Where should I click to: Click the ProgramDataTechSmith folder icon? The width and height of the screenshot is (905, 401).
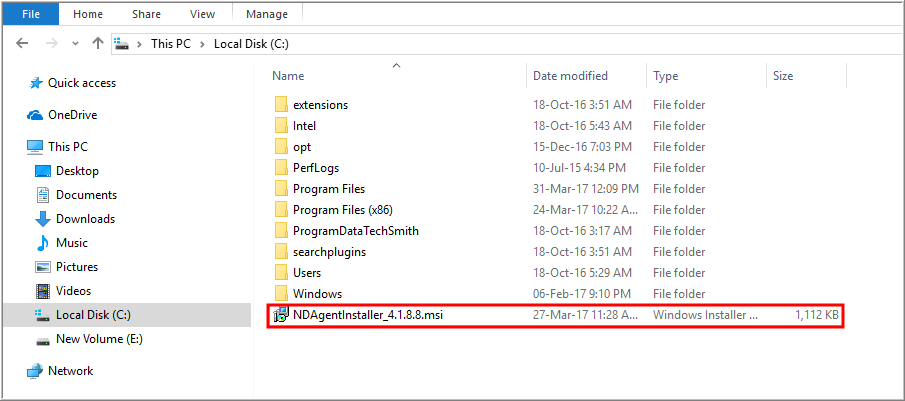pyautogui.click(x=281, y=231)
